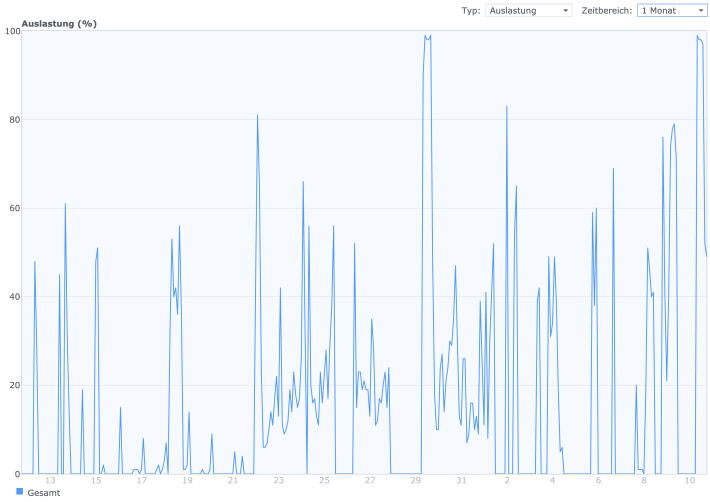Click the x-axis date label 2
Screen dimensions: 710x502
click(507, 480)
